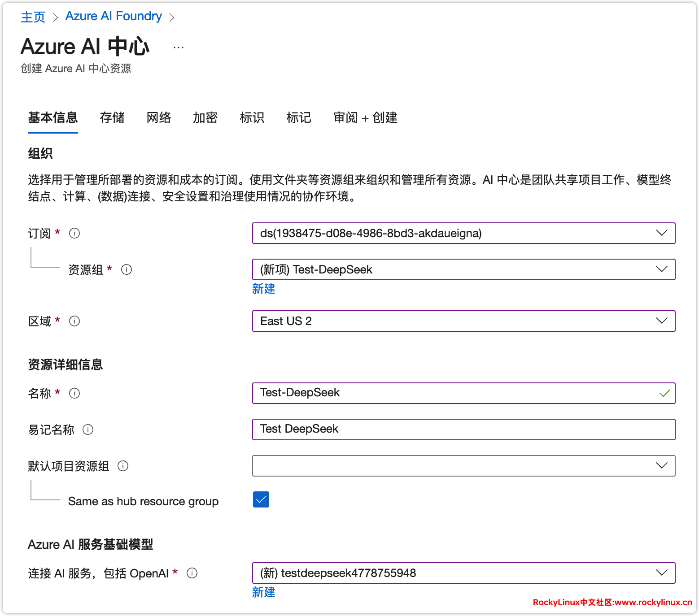
Task: Expand the testdeepseek4778755948 AI service dropdown
Action: pos(463,573)
